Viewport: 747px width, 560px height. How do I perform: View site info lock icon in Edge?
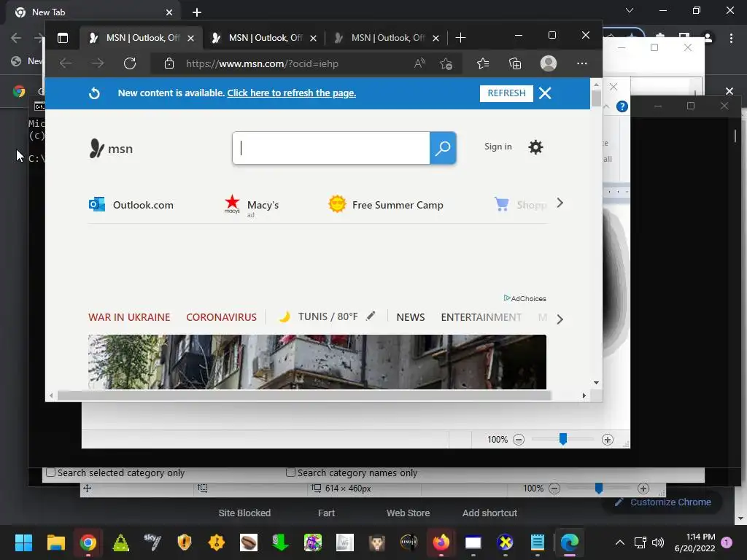(x=169, y=63)
